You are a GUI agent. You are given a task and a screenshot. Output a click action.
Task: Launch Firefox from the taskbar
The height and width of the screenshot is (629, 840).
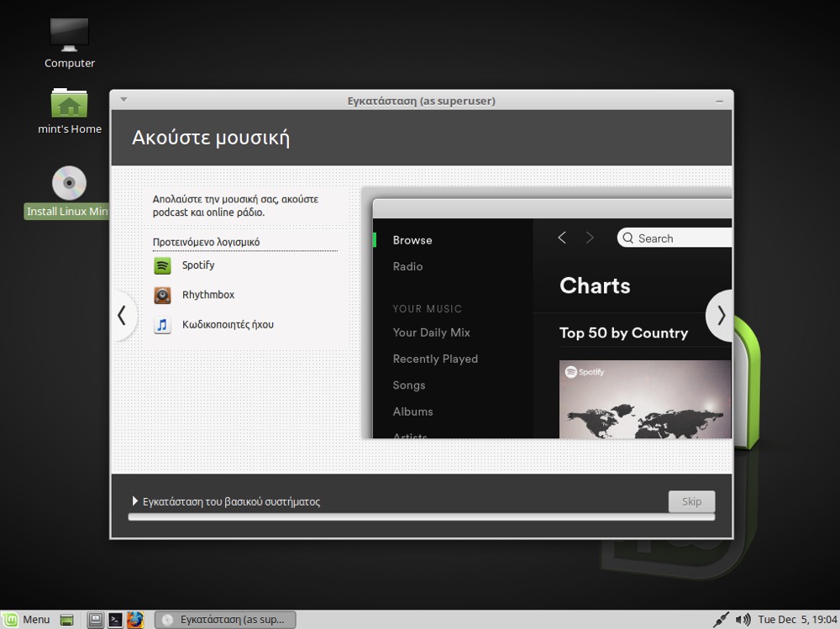[135, 620]
